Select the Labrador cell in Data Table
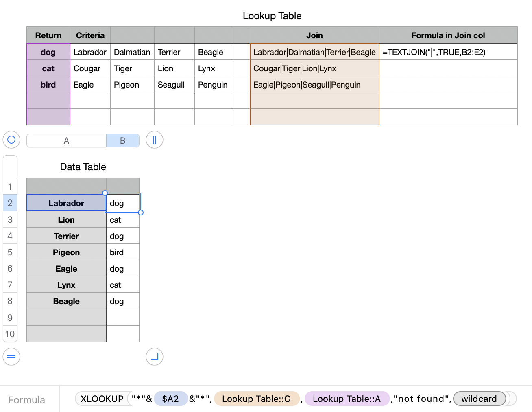Screen dimensions: 532x412 point(66,203)
